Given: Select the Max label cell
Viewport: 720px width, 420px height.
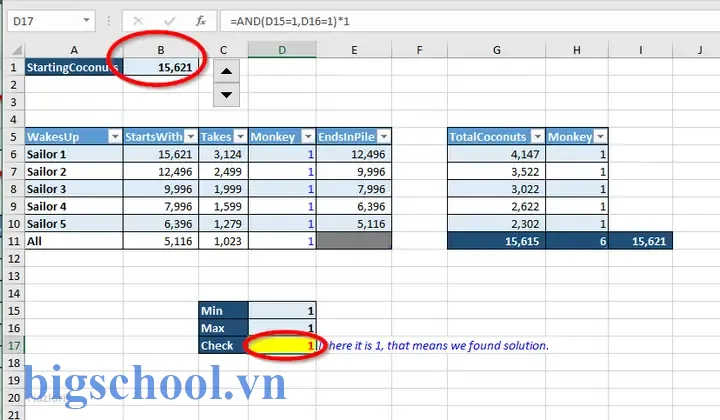Looking at the screenshot, I should click(223, 328).
